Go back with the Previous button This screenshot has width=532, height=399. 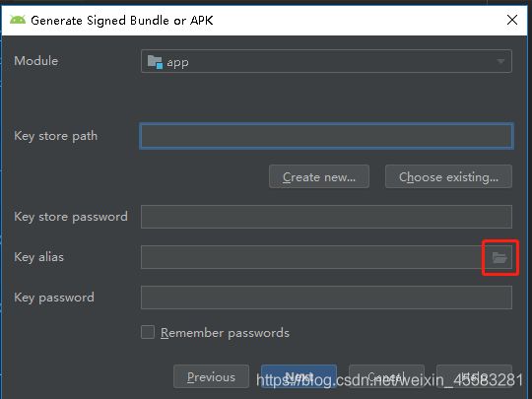(x=211, y=376)
